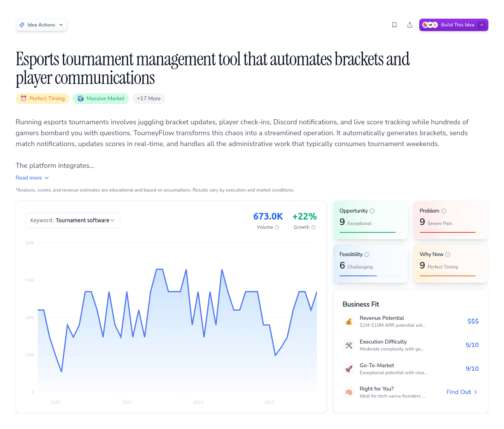
Task: Reveal additional tags via +17 More
Action: [x=149, y=99]
